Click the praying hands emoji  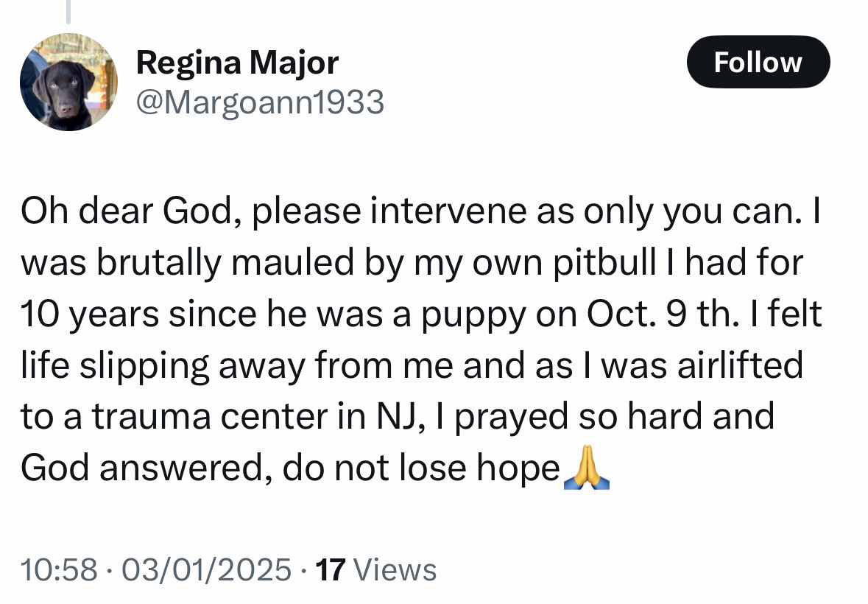[x=586, y=468]
